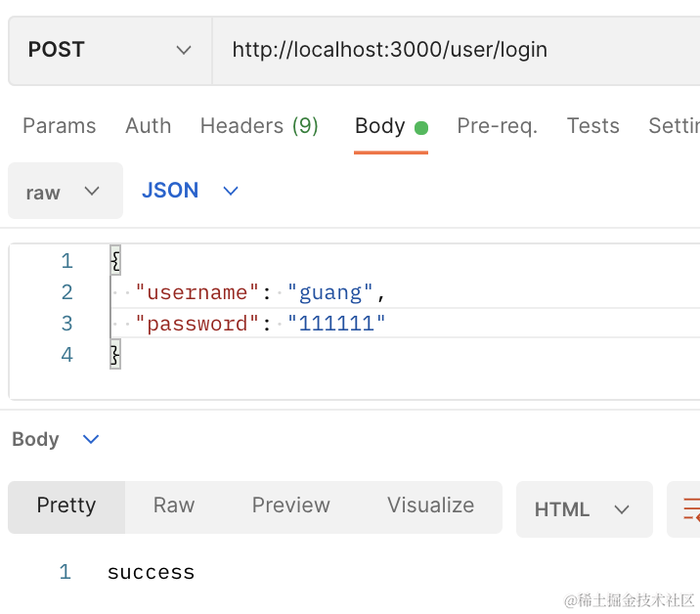Screen dimensions: 700x614
Task: Toggle the line wrap icon beside HTML
Action: (x=690, y=509)
